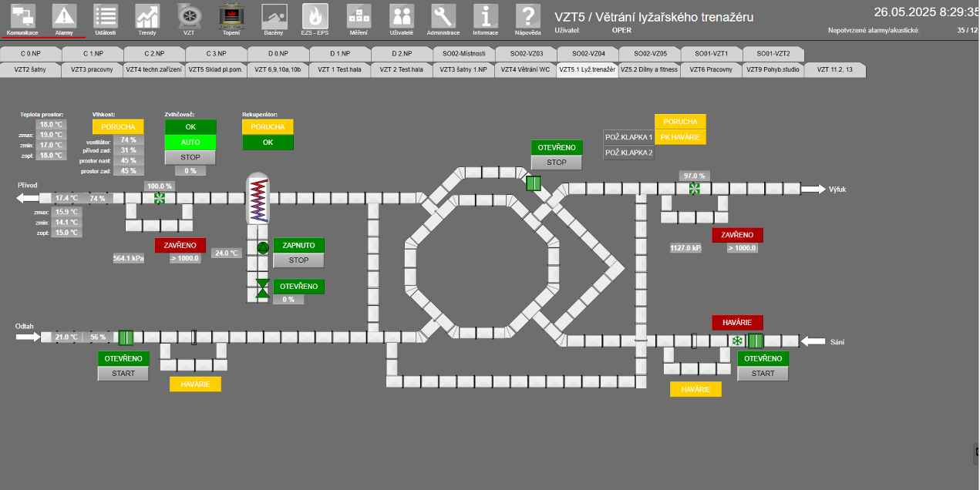Click the green heating valve icon
The height and width of the screenshot is (490, 980).
[263, 287]
